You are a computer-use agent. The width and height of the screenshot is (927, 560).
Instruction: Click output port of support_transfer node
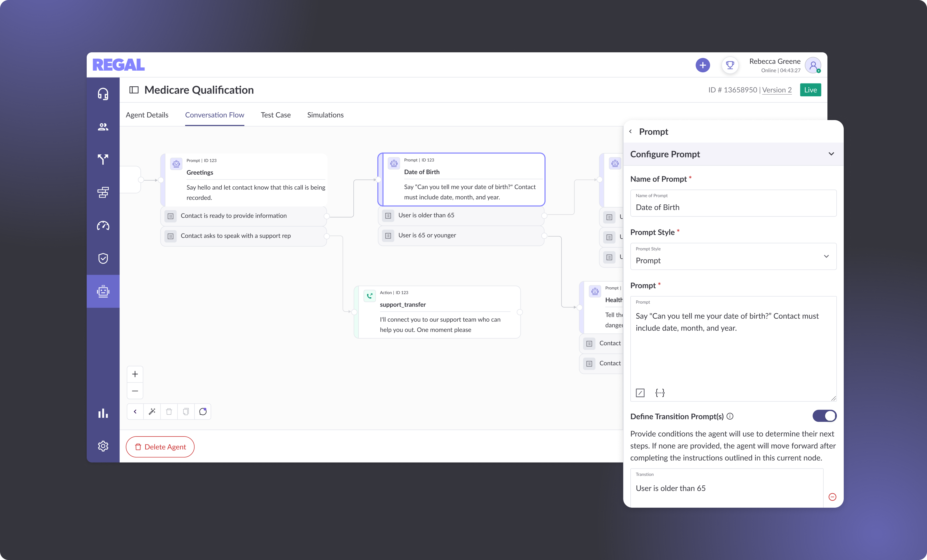click(x=520, y=312)
